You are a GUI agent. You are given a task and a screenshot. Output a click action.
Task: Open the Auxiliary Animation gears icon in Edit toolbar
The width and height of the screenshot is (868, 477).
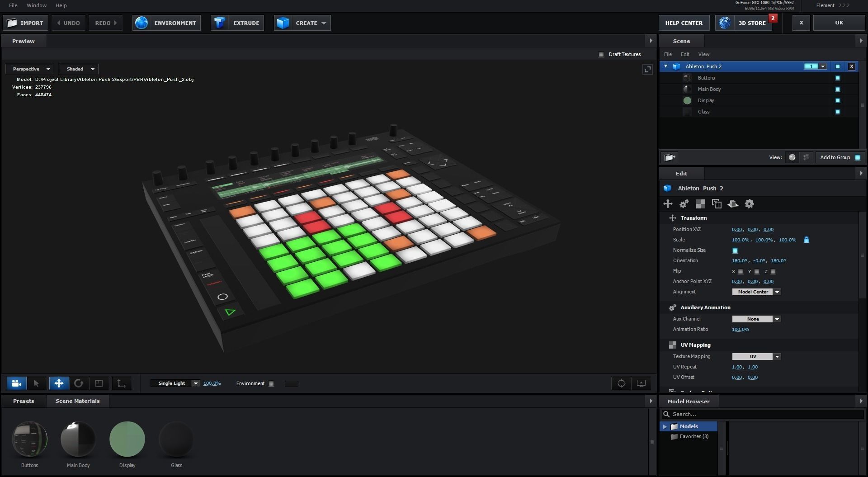(684, 204)
